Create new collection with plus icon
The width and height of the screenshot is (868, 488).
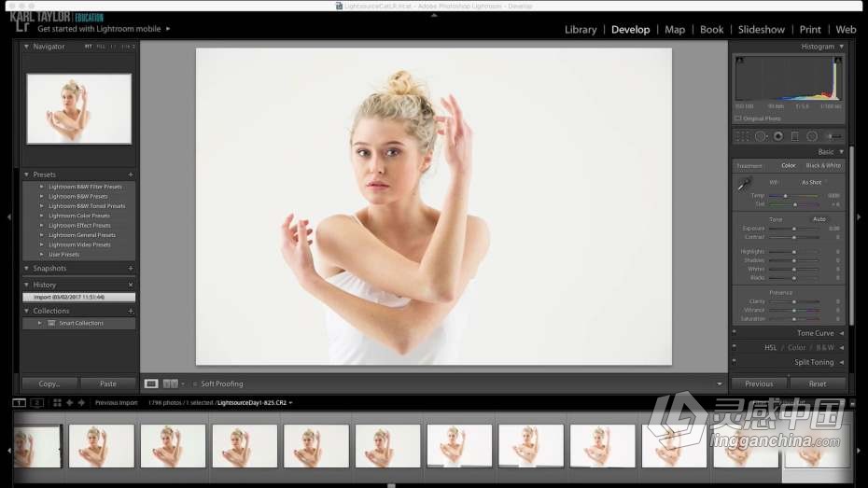coord(131,311)
